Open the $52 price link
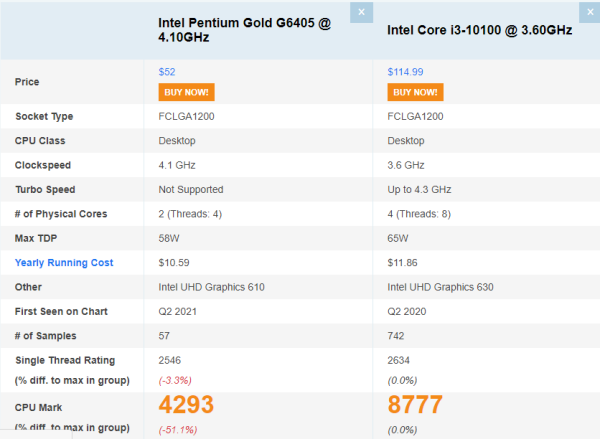Image resolution: width=600 pixels, height=439 pixels. (x=167, y=72)
